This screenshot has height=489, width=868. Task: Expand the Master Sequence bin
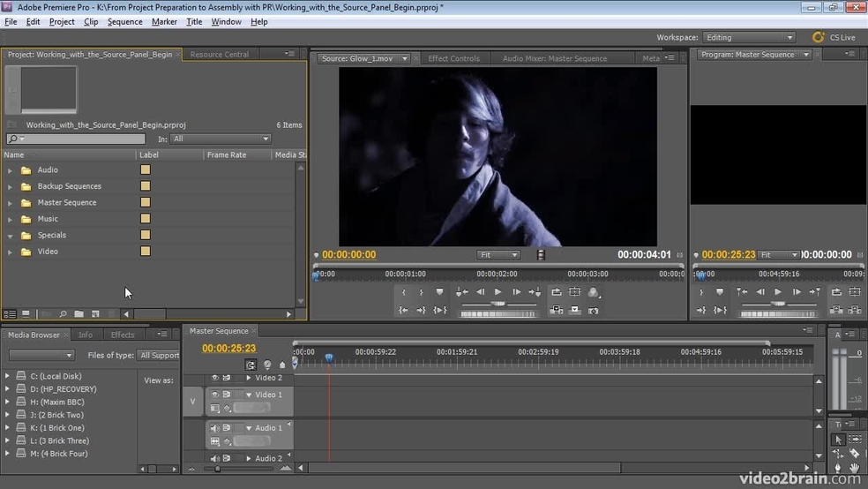click(x=10, y=203)
